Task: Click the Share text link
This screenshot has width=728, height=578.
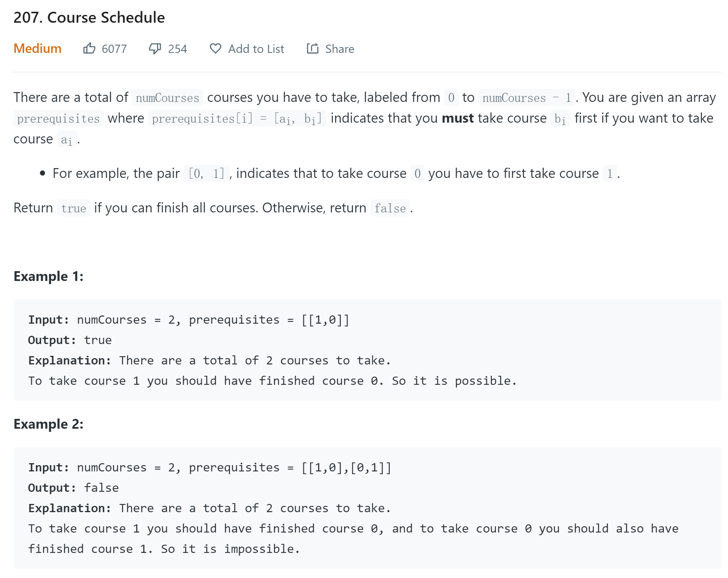Action: click(340, 49)
